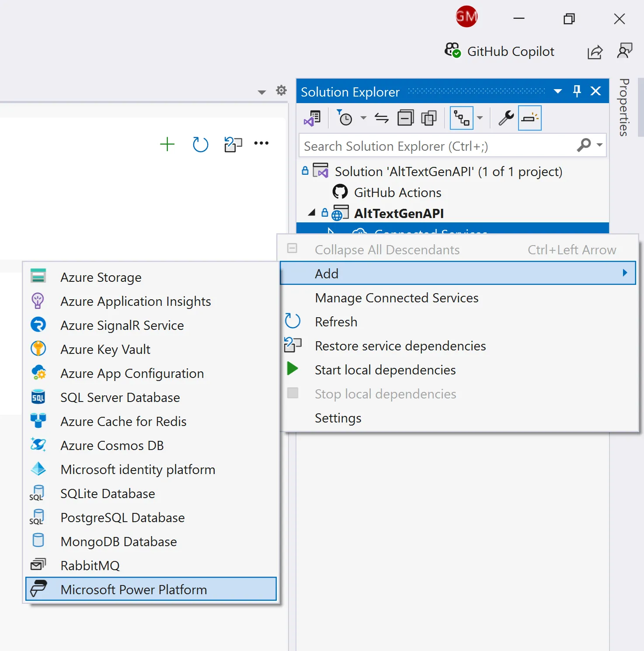Click the Collapse All icon in Solution Explorer toolbar
Viewport: 644px width, 651px height.
[x=405, y=118]
